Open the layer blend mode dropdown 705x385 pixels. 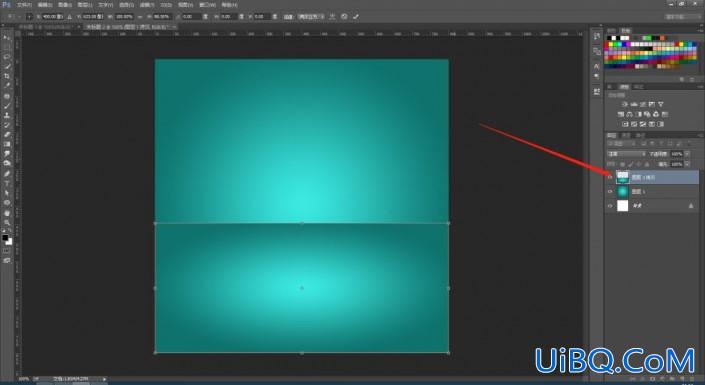626,154
